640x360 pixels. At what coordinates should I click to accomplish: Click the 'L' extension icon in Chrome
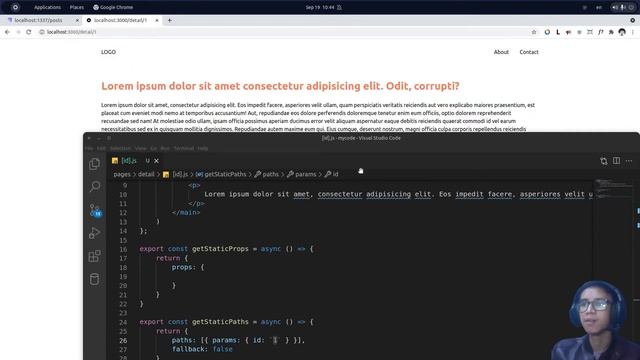pos(558,32)
